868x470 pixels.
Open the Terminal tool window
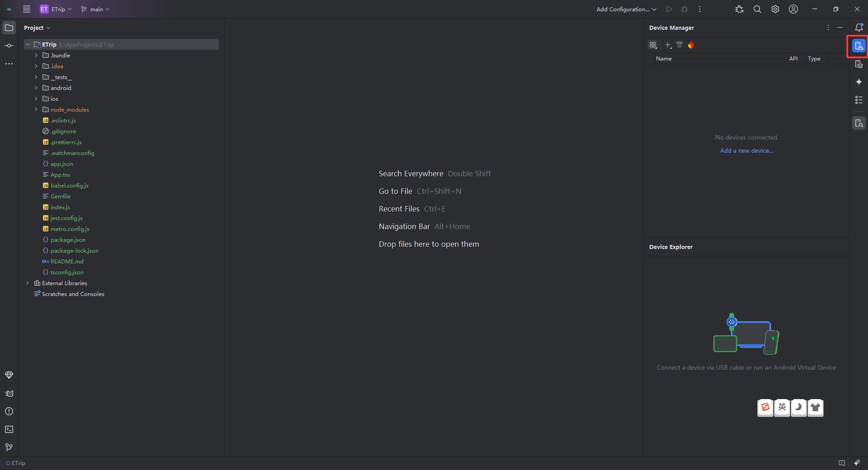click(x=9, y=429)
